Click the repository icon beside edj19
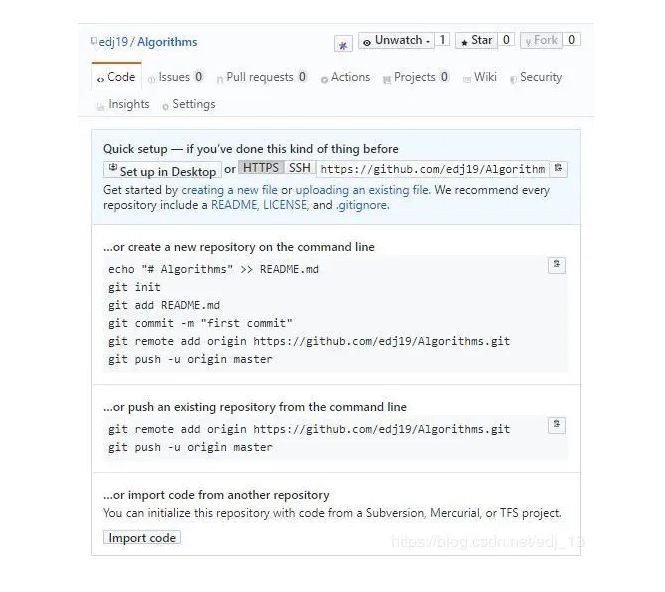This screenshot has width=665, height=592. 94,42
